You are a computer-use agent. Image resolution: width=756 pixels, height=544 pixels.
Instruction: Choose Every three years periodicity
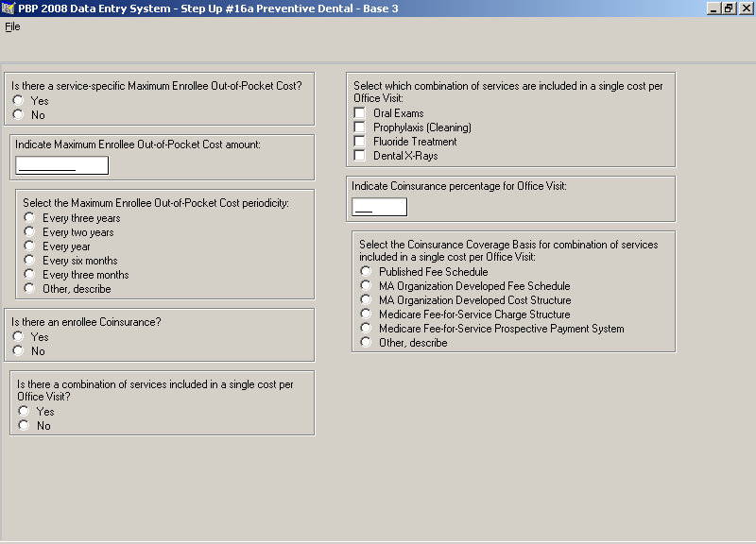29,217
